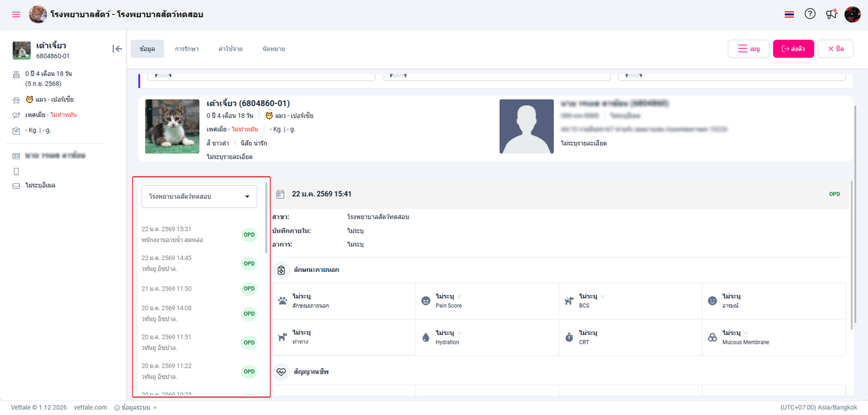The width and height of the screenshot is (868, 415).
Task: Open the help question mark icon
Action: pos(810,14)
